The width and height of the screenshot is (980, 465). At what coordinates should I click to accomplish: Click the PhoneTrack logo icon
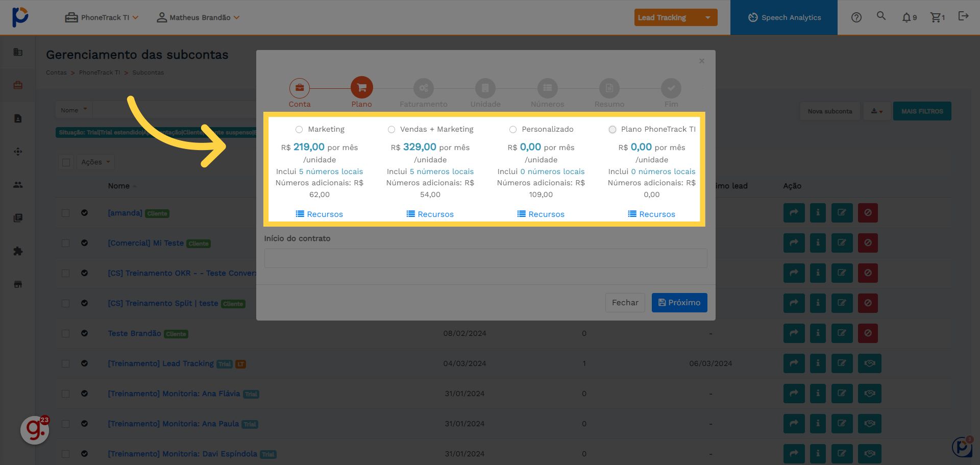click(x=20, y=17)
